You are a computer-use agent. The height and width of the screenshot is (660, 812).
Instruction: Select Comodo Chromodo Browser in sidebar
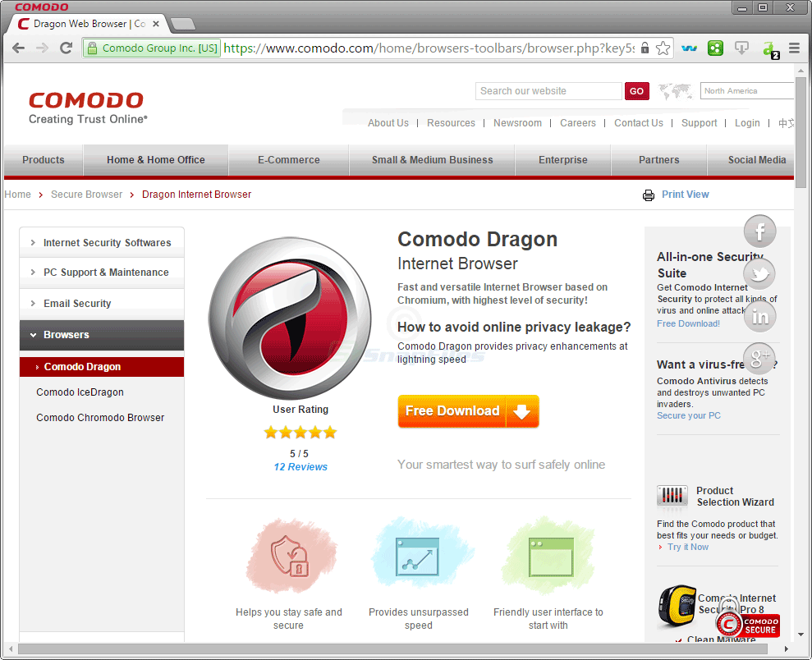[x=100, y=418]
